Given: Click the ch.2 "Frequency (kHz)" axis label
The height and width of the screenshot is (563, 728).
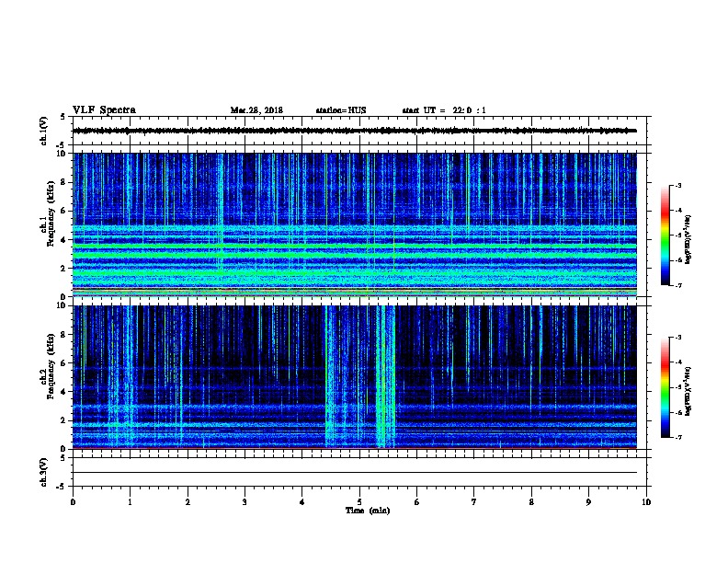Looking at the screenshot, I should 51,366.
